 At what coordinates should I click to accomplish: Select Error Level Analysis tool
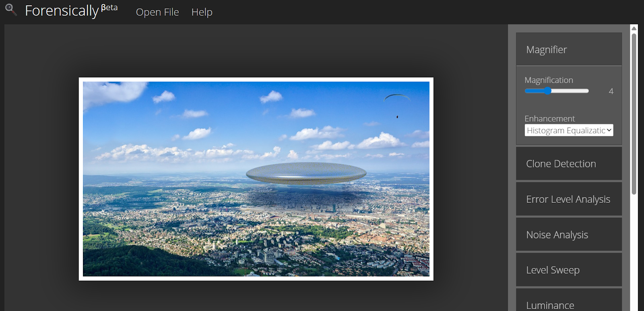568,199
